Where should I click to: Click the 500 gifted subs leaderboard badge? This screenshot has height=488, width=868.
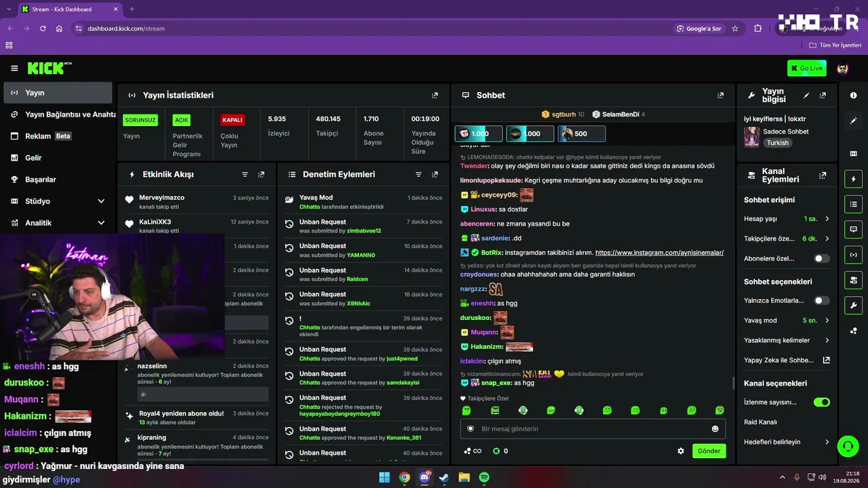tap(582, 134)
